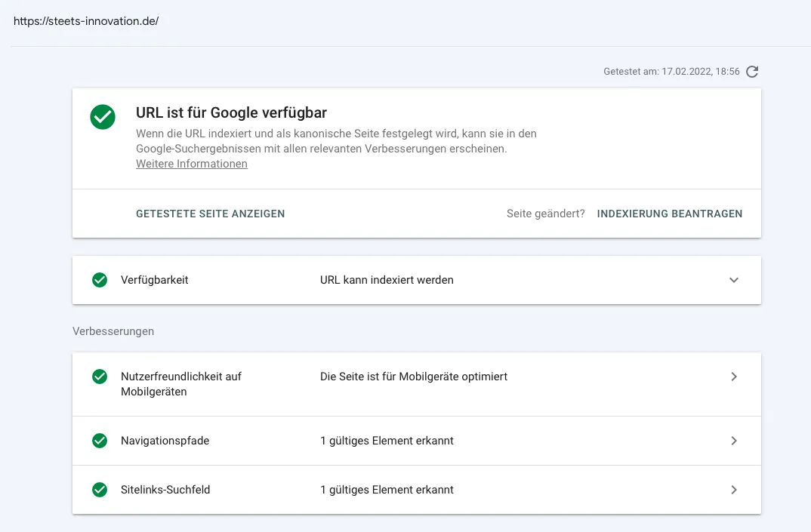
Task: Click the steets-innovation.de URL text
Action: (86, 21)
